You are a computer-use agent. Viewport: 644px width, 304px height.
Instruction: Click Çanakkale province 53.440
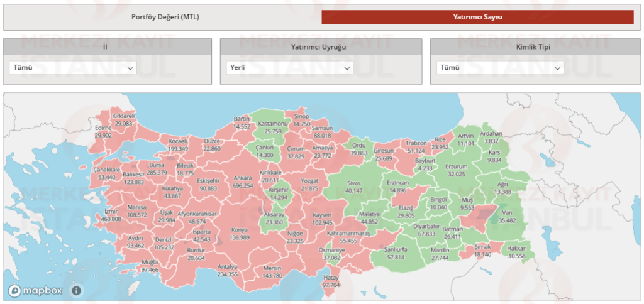(107, 173)
